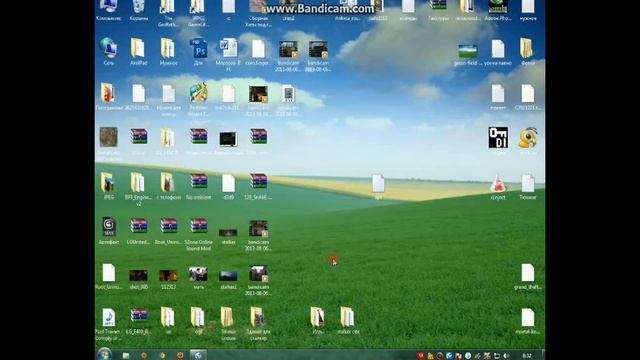Select the BF3_Engine v2 folder
Screen dimensions: 640x360
[x=138, y=183]
